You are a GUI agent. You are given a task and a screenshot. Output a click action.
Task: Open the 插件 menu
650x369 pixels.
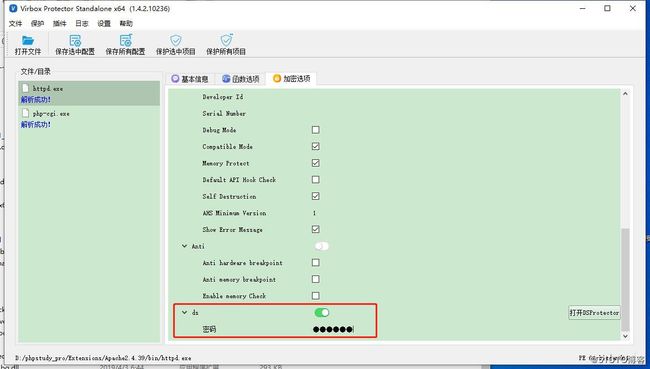click(x=60, y=23)
